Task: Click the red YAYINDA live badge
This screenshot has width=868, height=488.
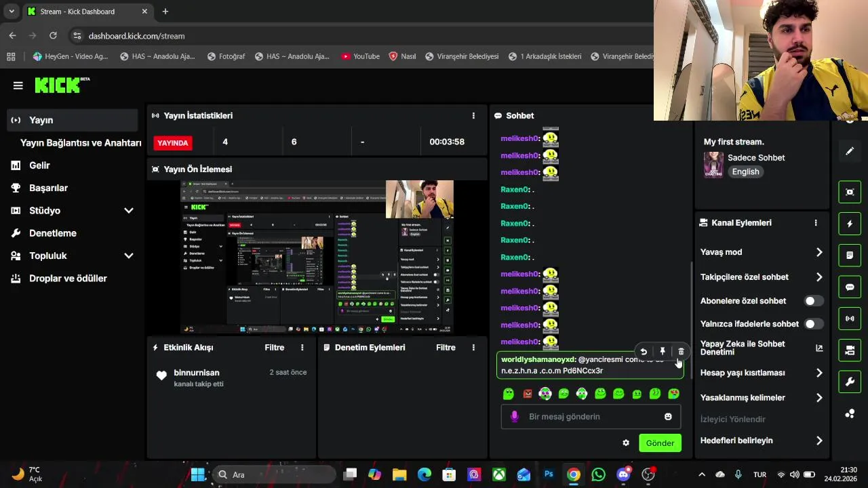Action: [x=173, y=143]
